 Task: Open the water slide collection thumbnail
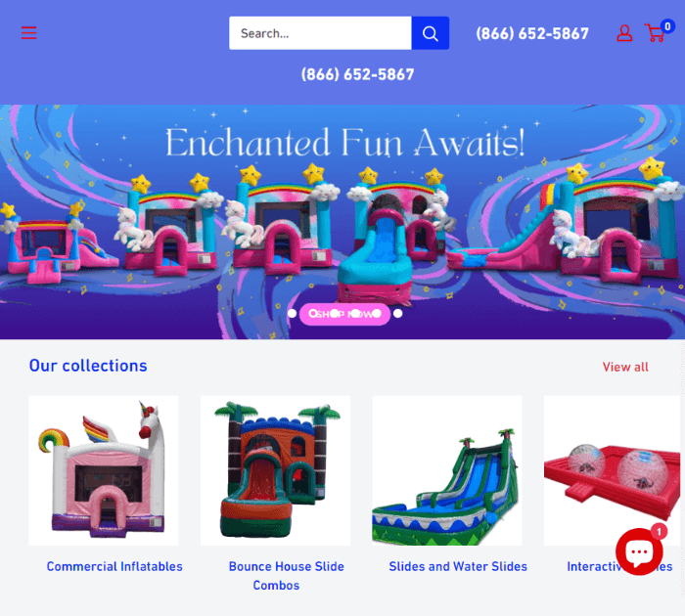pos(447,470)
